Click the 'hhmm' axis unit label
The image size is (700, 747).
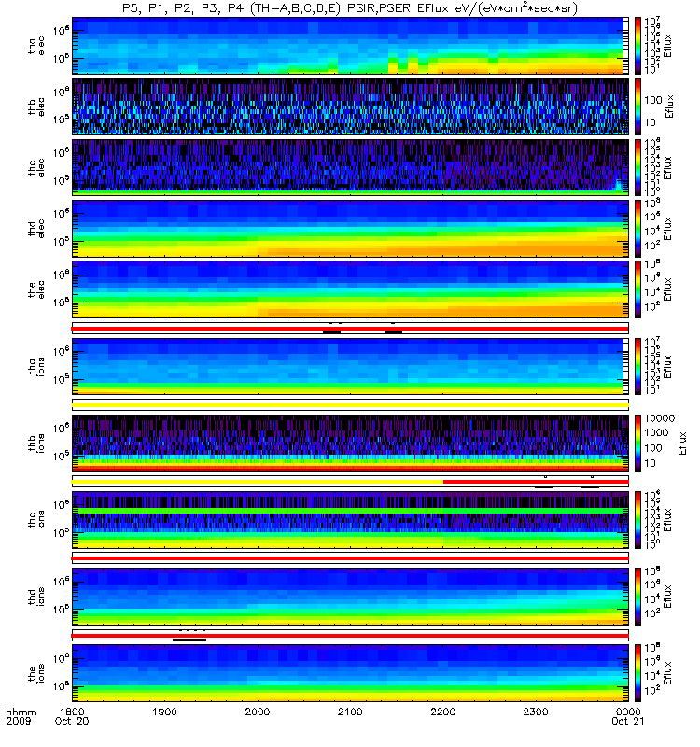(x=21, y=712)
